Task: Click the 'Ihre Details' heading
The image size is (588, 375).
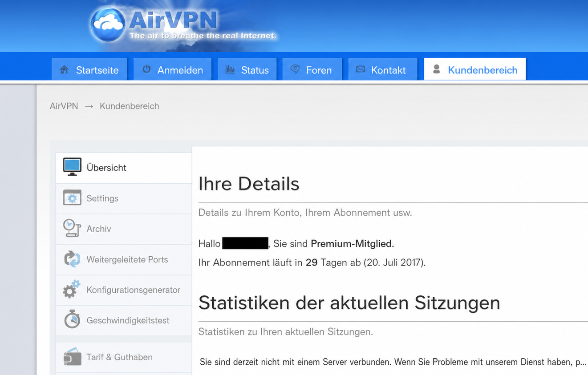Action: [249, 183]
